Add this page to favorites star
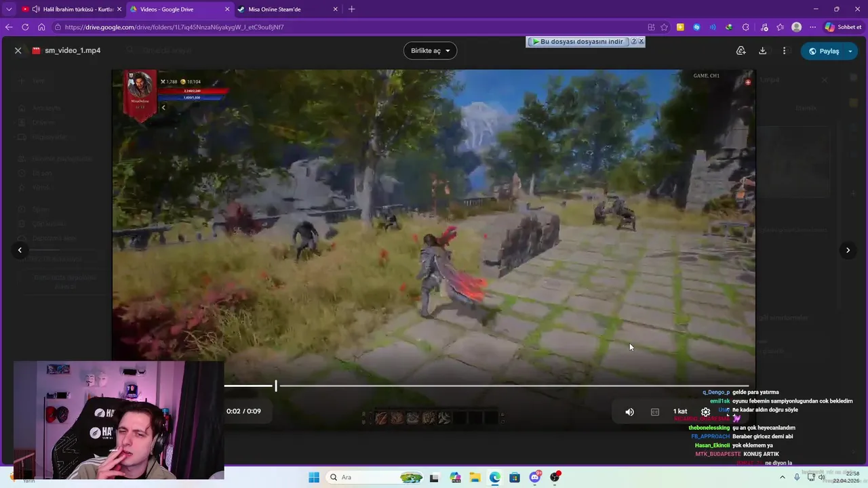This screenshot has height=488, width=868. (665, 27)
